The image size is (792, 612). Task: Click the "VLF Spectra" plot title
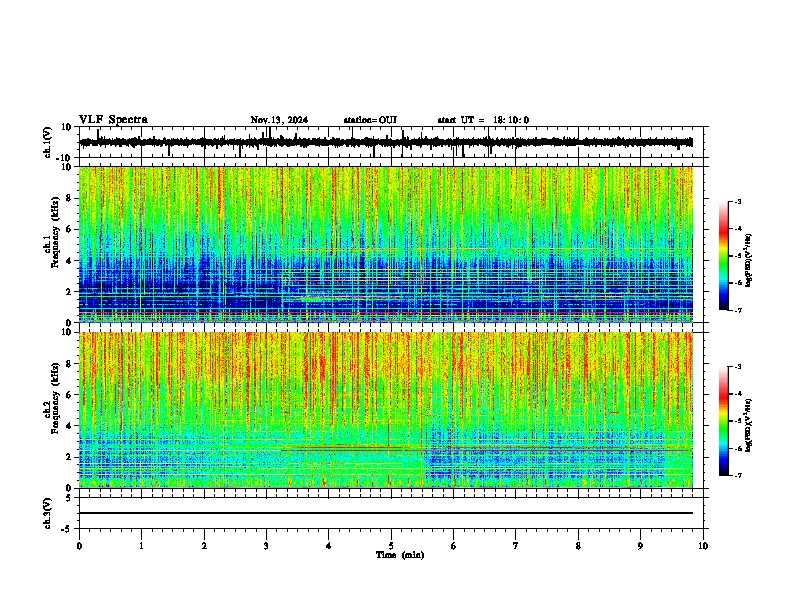(x=113, y=120)
